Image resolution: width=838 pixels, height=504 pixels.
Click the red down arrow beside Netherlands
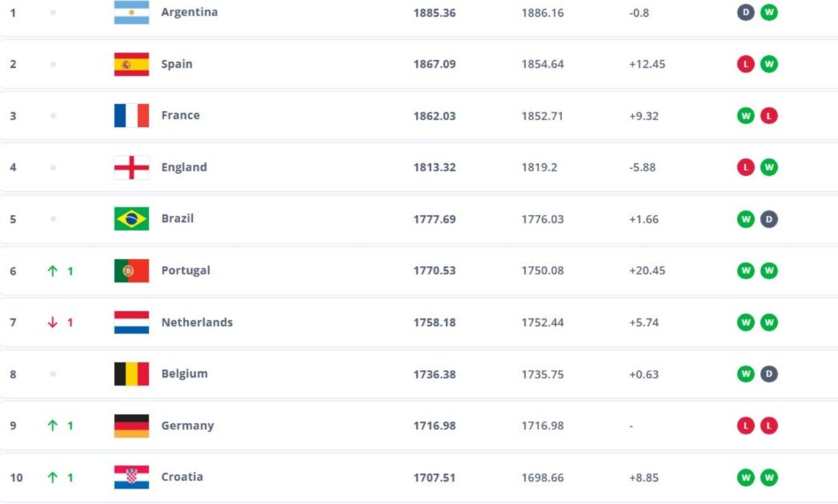coord(52,323)
